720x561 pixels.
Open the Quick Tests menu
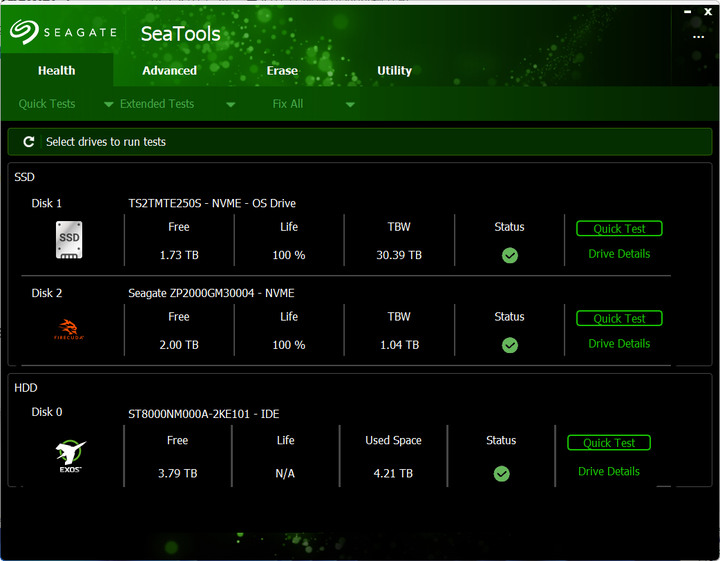(x=47, y=104)
